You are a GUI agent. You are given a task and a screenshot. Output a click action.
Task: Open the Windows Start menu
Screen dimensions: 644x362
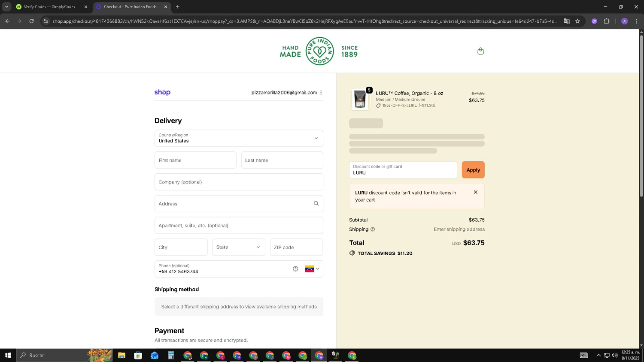(8, 355)
